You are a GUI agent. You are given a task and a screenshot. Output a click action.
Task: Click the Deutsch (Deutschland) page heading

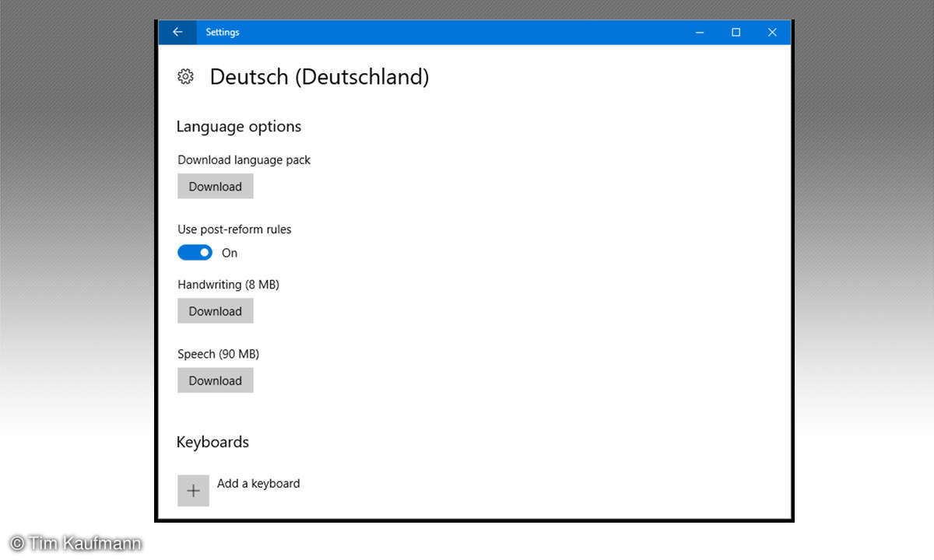319,77
